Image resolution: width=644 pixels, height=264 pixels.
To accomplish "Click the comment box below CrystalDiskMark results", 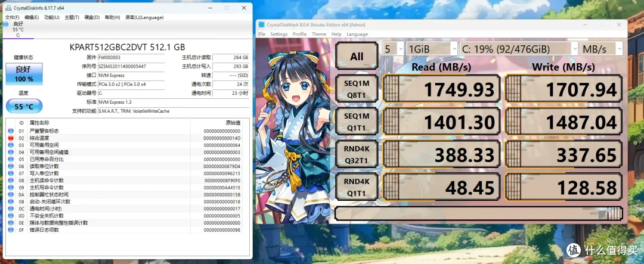I will click(479, 214).
